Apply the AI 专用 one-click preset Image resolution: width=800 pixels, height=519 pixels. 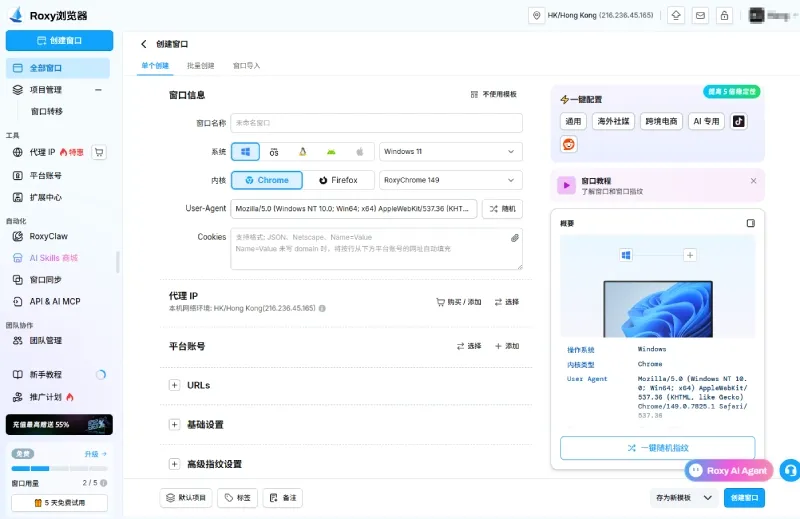(x=706, y=121)
